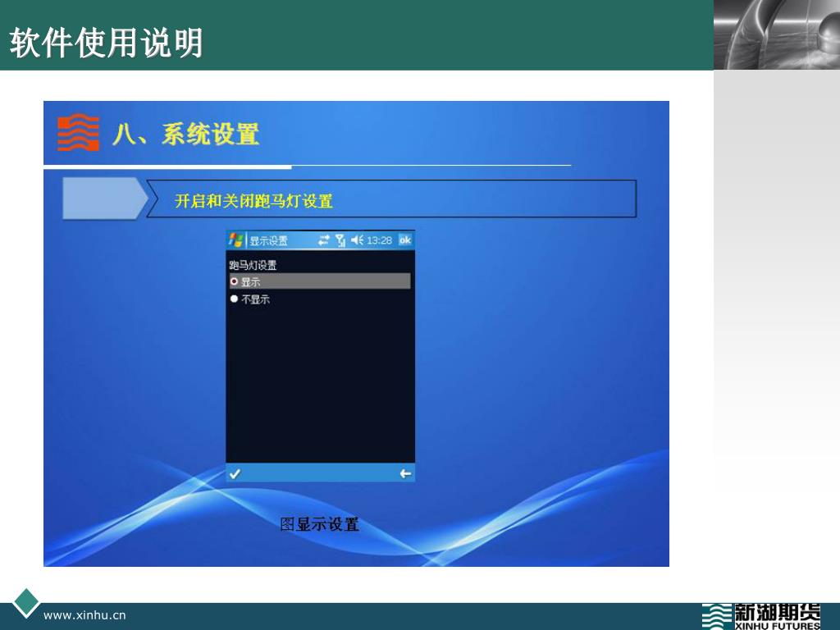Click the 开启和关闭跑马灯设置 heading
The width and height of the screenshot is (840, 630).
tap(253, 201)
